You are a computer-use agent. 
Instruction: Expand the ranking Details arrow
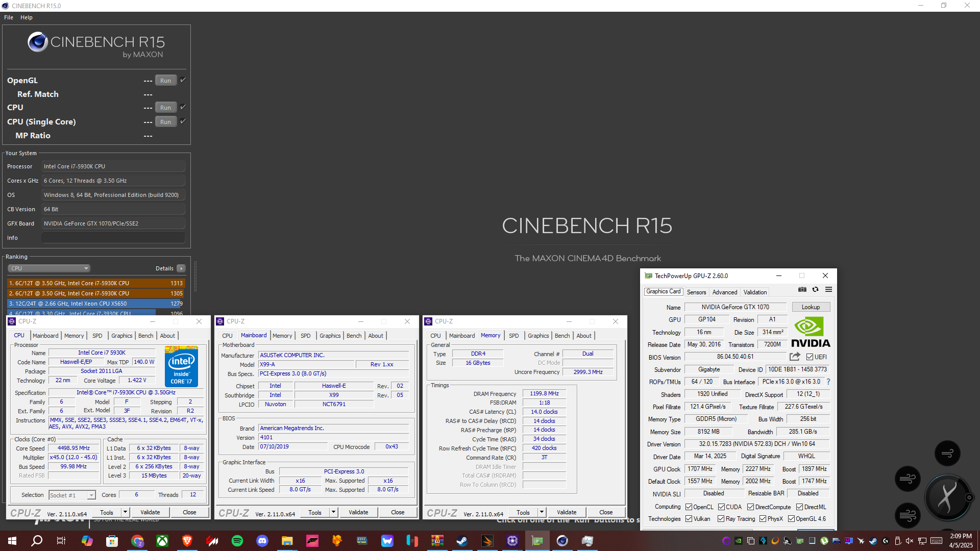(181, 268)
